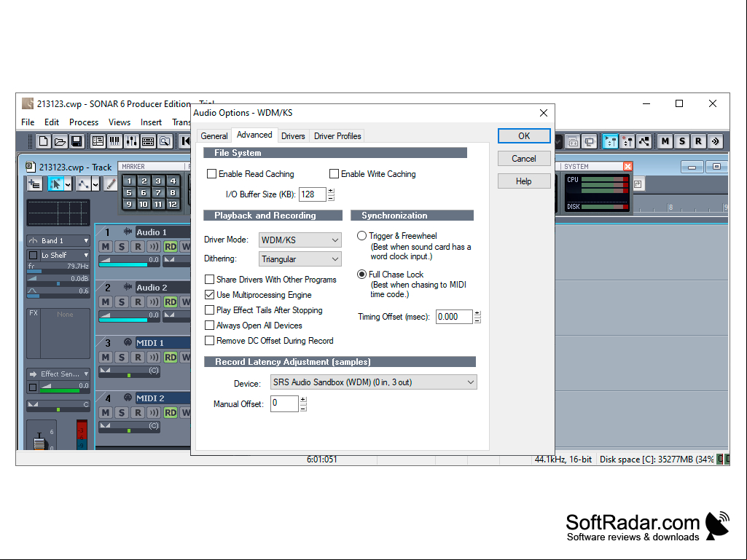The height and width of the screenshot is (560, 747).
Task: Click the I/O Buffer Size field
Action: [x=313, y=194]
